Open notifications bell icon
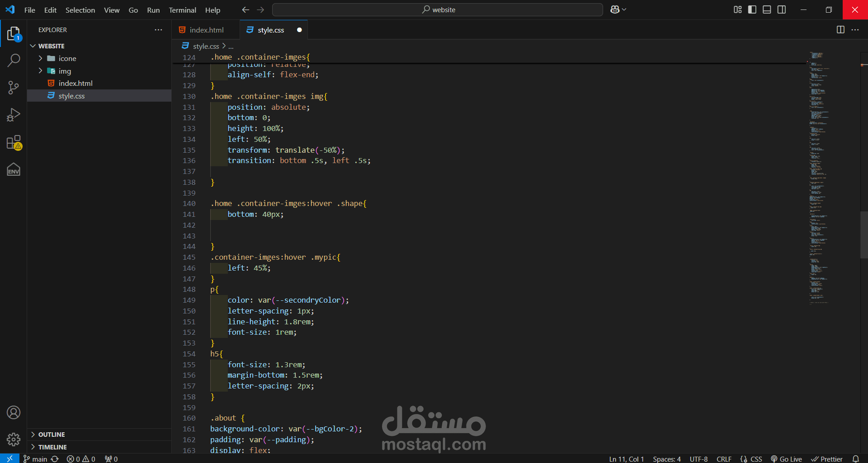 (x=855, y=459)
